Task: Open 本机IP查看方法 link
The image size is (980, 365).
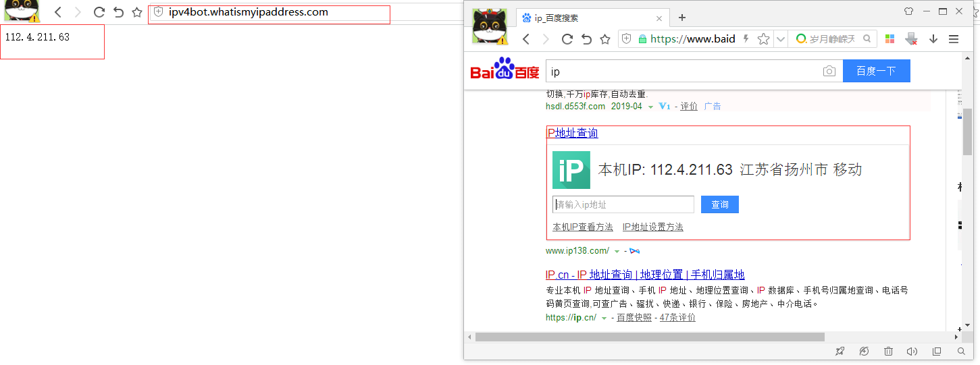Action: click(583, 227)
